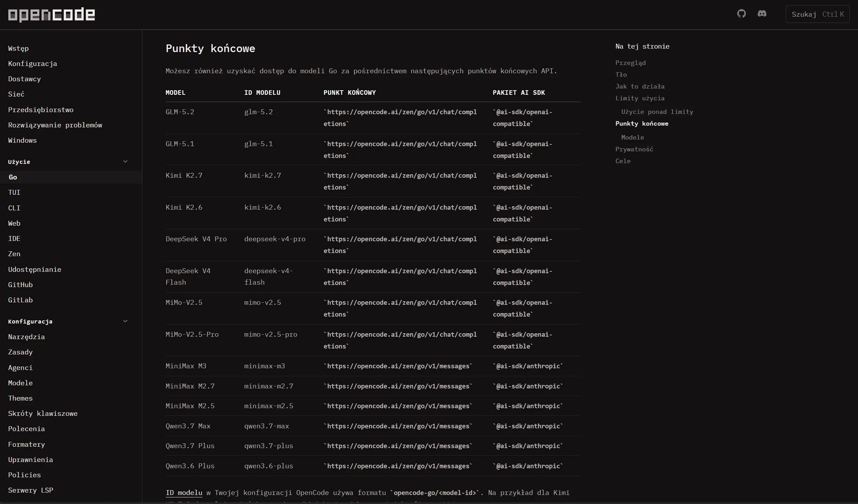Open the Windows sidebar link
Image resolution: width=858 pixels, height=504 pixels.
coord(22,140)
